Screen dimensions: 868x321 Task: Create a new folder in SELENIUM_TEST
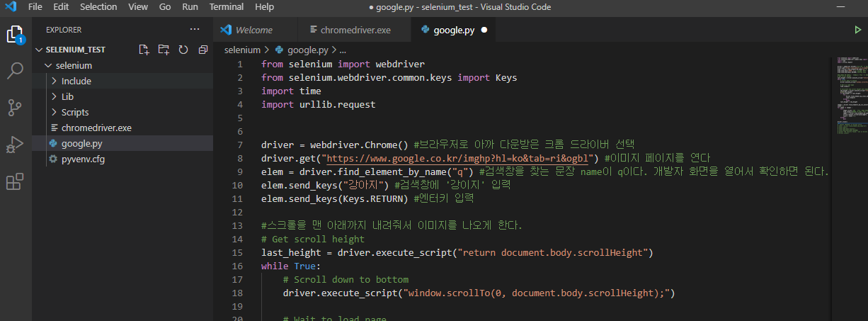[164, 50]
